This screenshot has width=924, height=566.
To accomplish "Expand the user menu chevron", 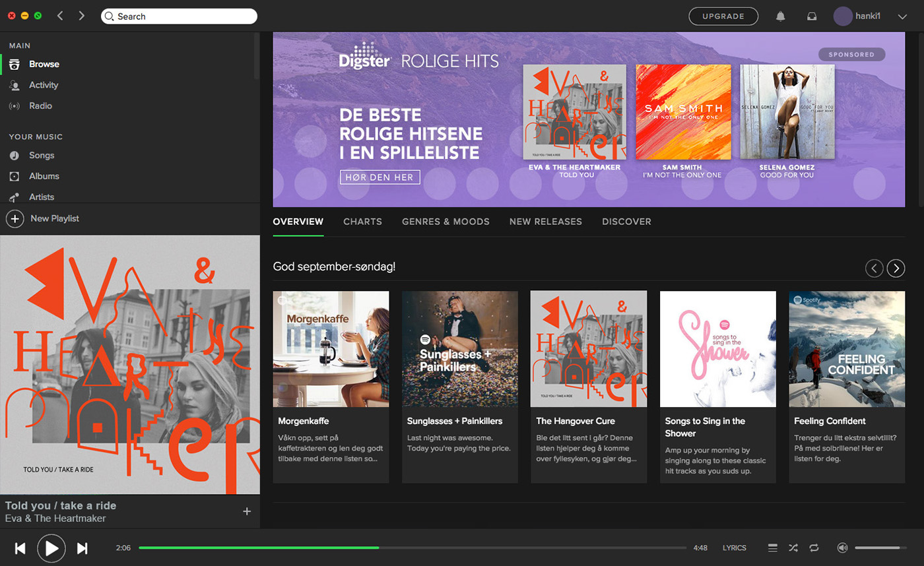I will pyautogui.click(x=902, y=16).
